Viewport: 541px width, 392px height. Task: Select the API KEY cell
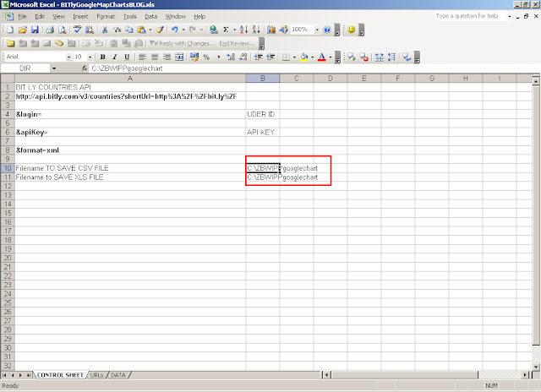[x=263, y=132]
